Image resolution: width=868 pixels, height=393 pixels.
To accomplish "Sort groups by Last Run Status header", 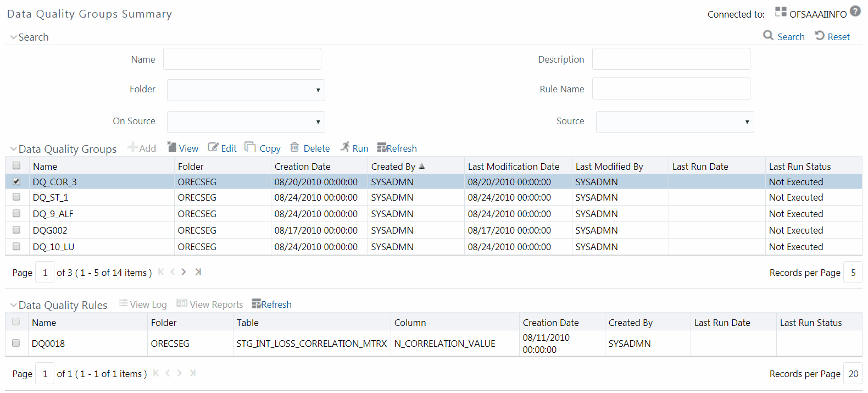I will (800, 167).
